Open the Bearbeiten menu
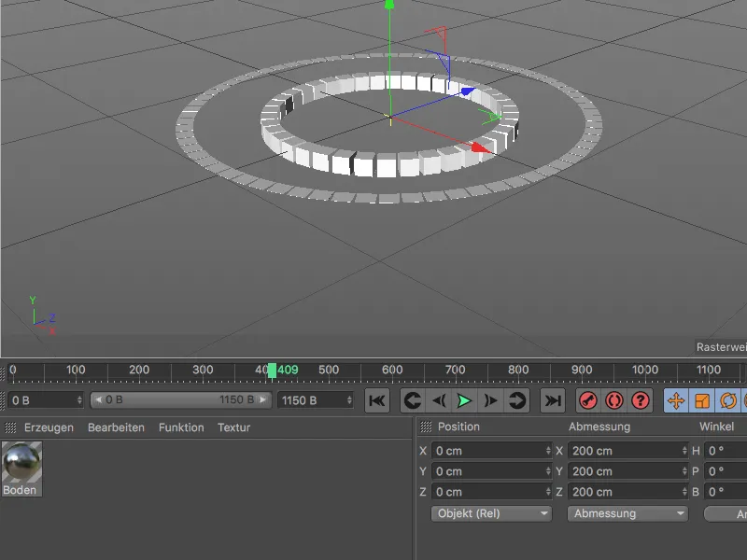The width and height of the screenshot is (747, 560). click(116, 427)
